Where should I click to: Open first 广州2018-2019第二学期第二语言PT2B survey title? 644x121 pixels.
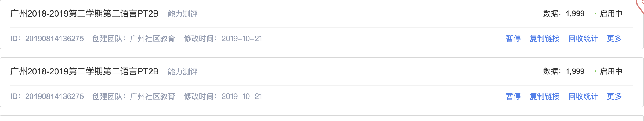pos(84,14)
